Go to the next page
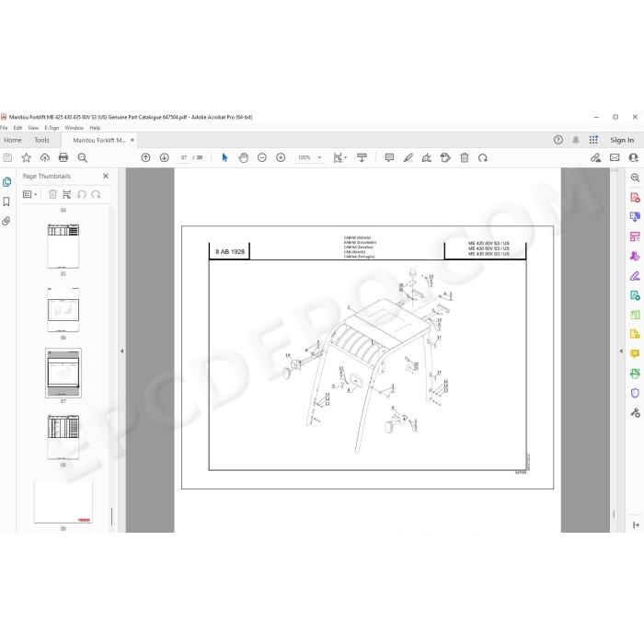Viewport: 644px width, 644px height. [x=165, y=157]
